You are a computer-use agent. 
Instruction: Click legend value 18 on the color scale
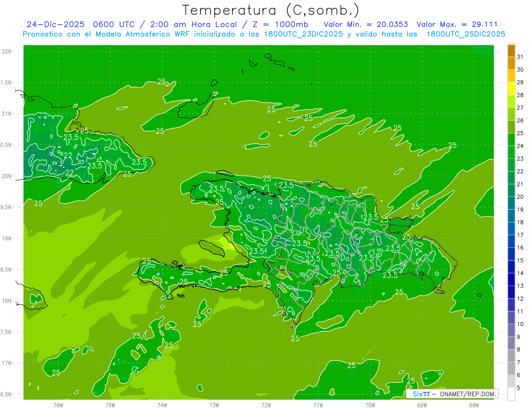[520, 222]
